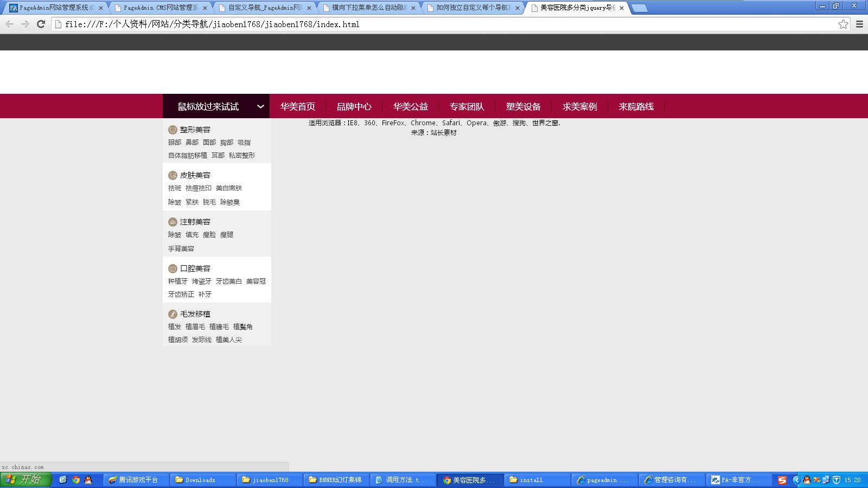Open the 眼部 link under 整形美容
Screen dimensions: 868x488
[x=175, y=143]
